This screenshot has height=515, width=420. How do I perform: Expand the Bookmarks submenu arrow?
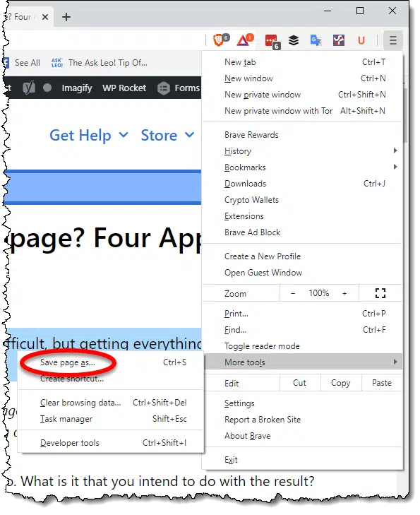pos(395,167)
